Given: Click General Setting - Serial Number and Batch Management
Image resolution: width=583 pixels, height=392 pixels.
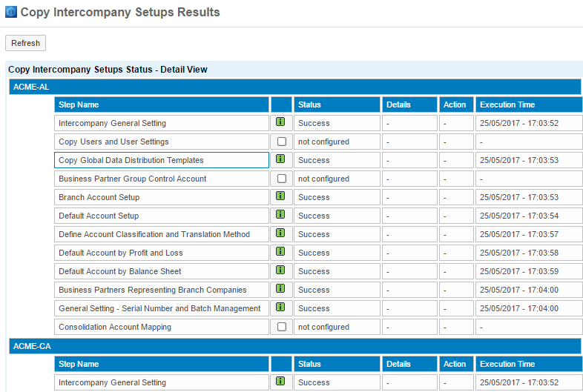Looking at the screenshot, I should 159,308.
